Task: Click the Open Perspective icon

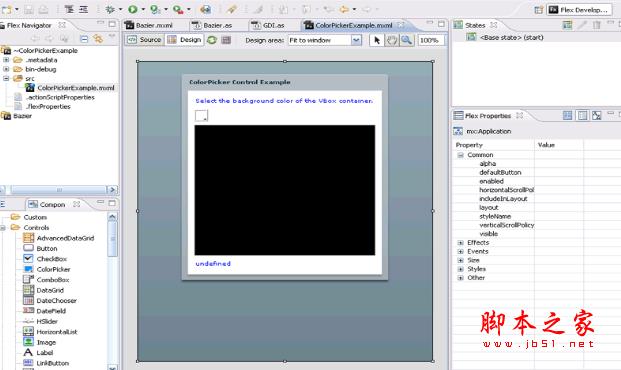Action: pyautogui.click(x=539, y=10)
